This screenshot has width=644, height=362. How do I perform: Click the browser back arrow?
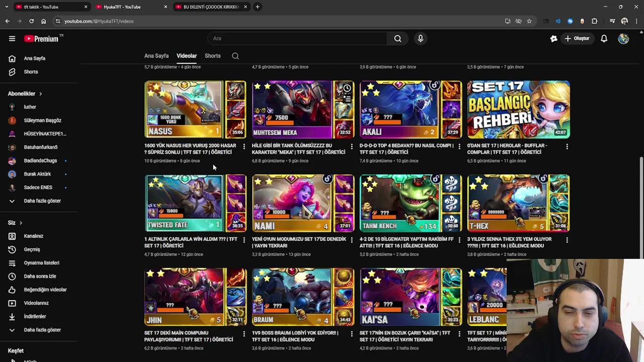click(7, 21)
